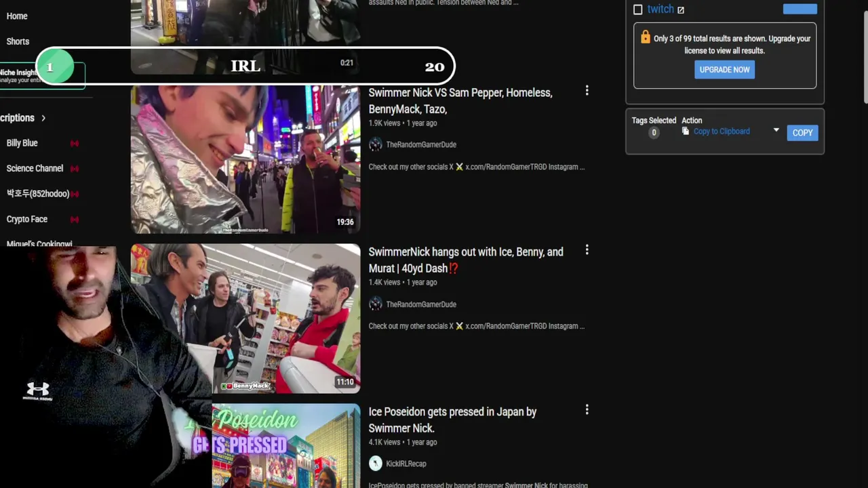The image size is (868, 488).
Task: Open video title Swimmer Nick VS Sam Pepper
Action: coord(460,100)
